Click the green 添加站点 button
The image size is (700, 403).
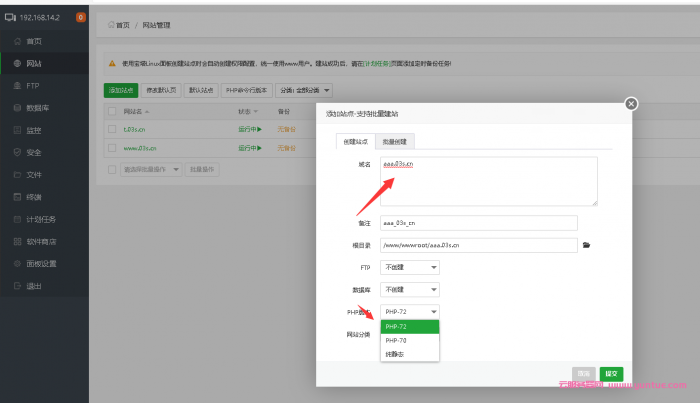121,90
